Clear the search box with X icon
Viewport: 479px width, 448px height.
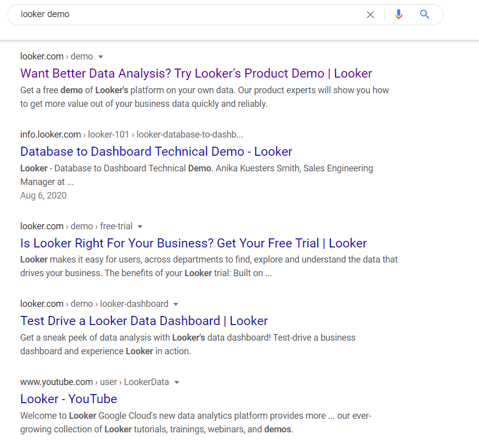coord(370,15)
